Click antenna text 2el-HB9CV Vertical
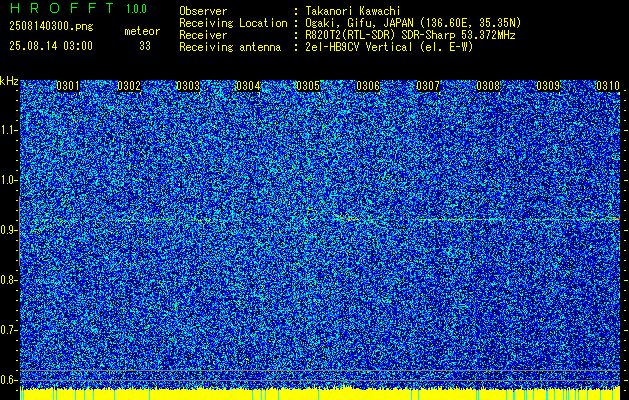629x400 pixels. pos(359,47)
